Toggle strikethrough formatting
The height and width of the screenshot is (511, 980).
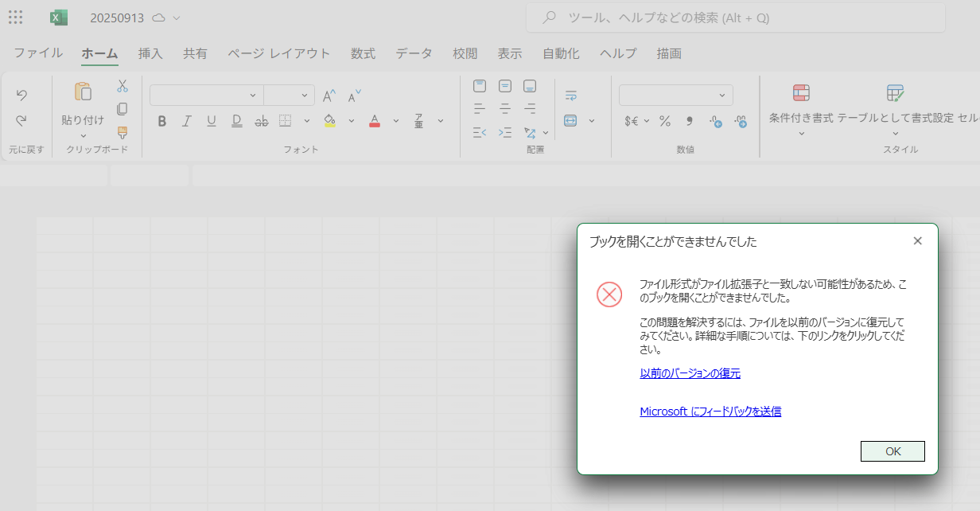[261, 121]
